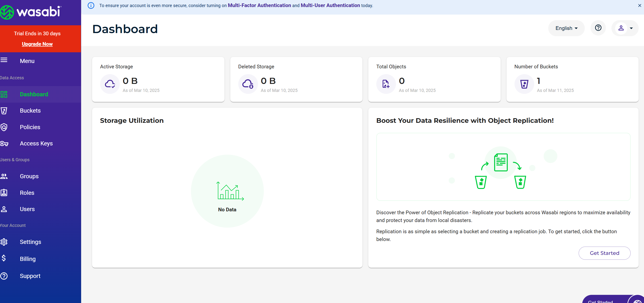Open the English language dropdown
The width and height of the screenshot is (644, 303).
566,28
